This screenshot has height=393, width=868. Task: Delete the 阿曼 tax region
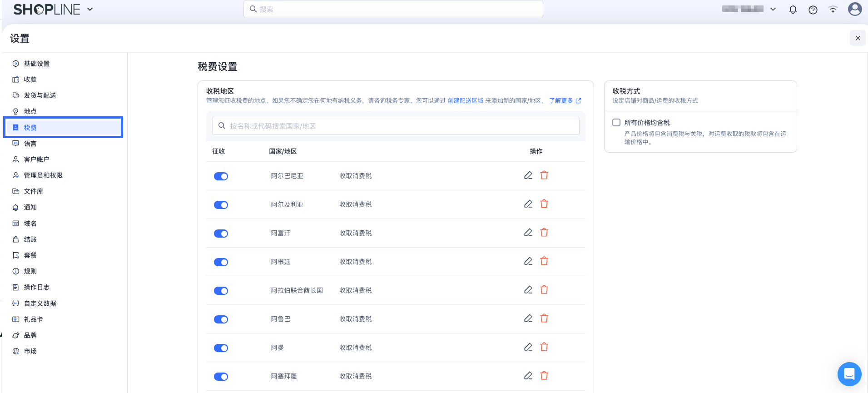pyautogui.click(x=544, y=347)
